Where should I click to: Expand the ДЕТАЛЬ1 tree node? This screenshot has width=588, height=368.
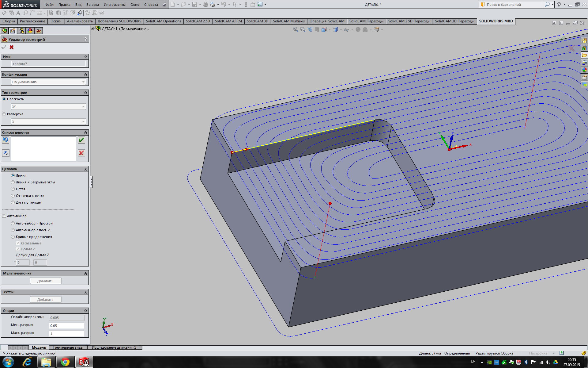[x=92, y=29]
